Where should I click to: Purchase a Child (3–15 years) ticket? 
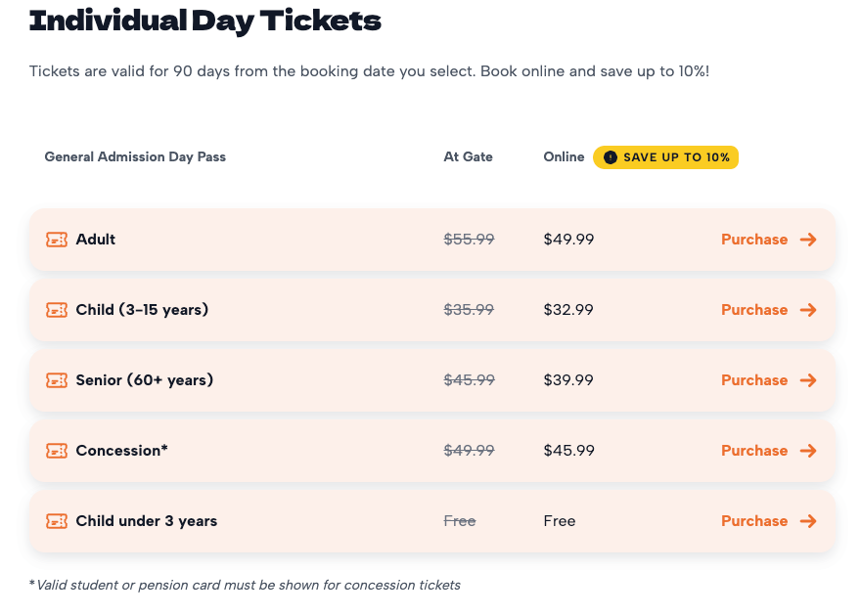[754, 310]
